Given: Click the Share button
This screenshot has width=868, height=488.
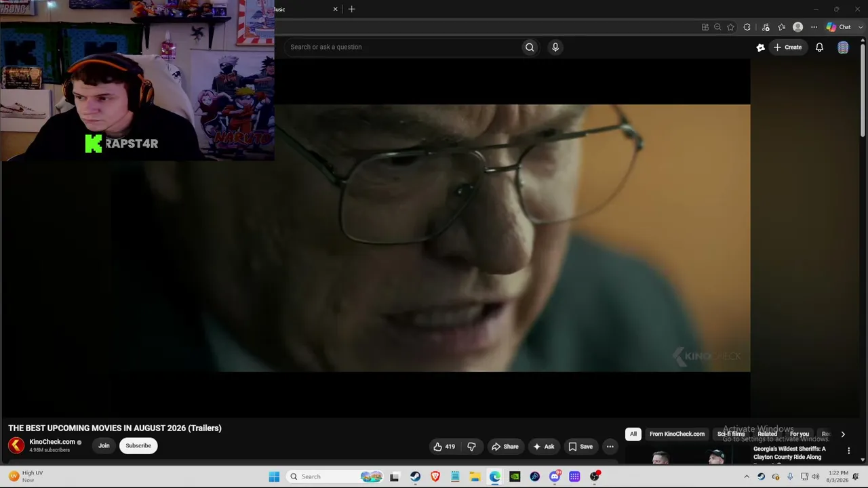Looking at the screenshot, I should point(505,447).
